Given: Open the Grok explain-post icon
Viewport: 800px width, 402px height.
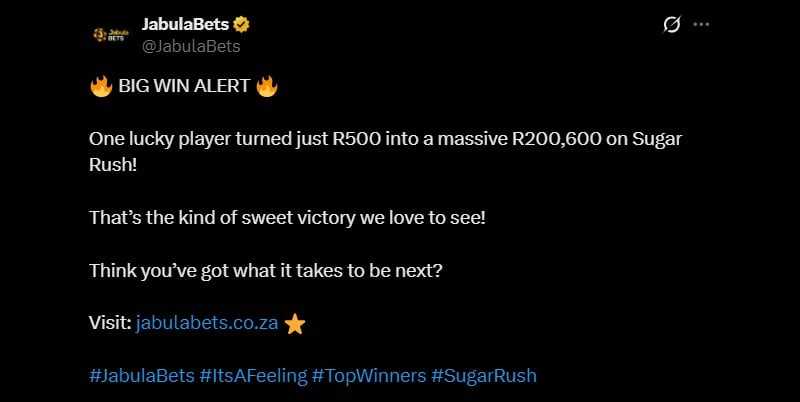Looking at the screenshot, I should (x=671, y=25).
